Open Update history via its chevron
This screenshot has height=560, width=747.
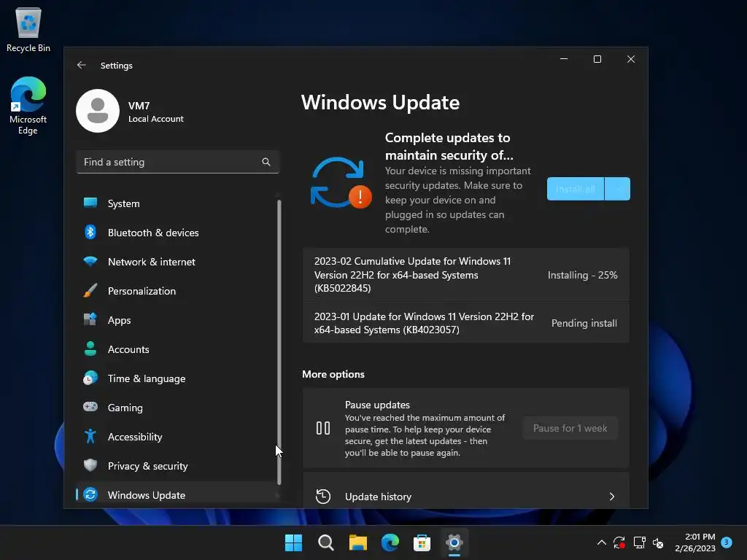pyautogui.click(x=612, y=497)
